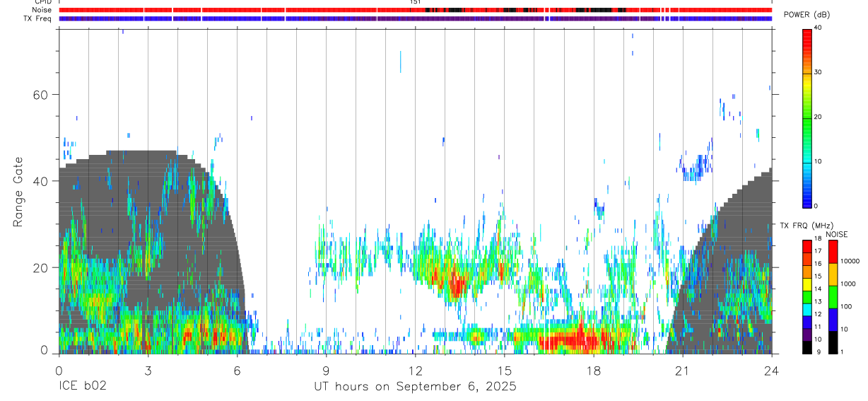Viewport: 868px width, 401px height.
Task: Click the 100 label on NOISE colorbar
Action: click(846, 306)
